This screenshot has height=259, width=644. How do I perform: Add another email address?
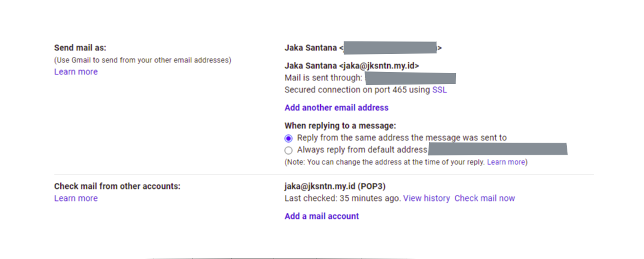tap(336, 108)
